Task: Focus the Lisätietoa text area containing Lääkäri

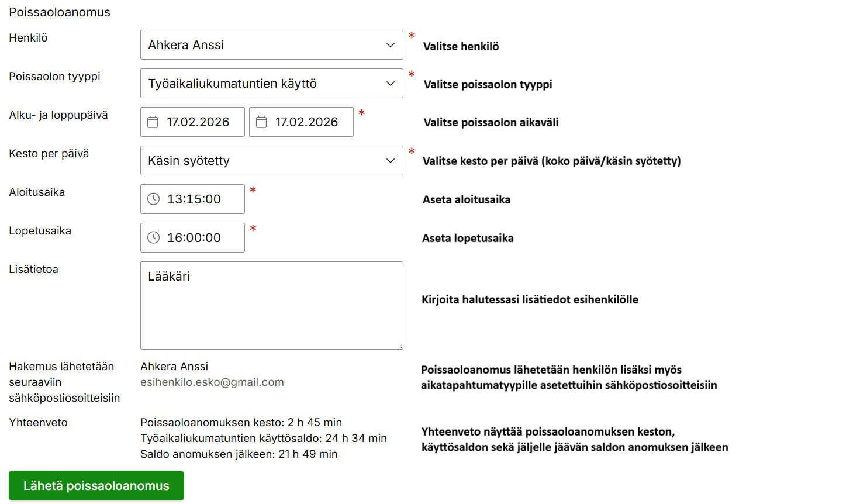Action: click(271, 310)
